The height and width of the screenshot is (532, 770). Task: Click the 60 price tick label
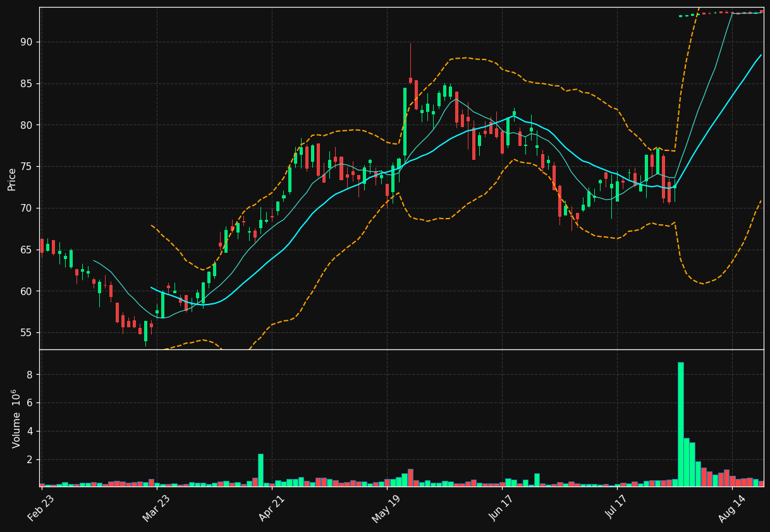26,291
